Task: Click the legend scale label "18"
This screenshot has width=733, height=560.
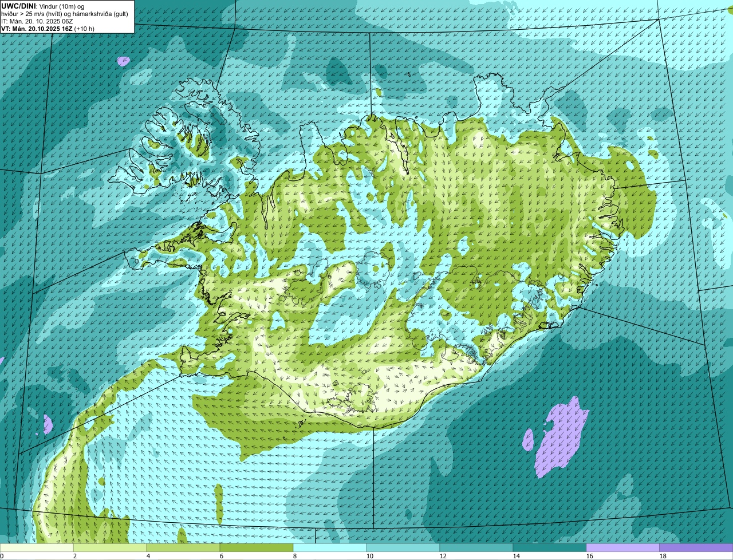Action: (x=663, y=556)
